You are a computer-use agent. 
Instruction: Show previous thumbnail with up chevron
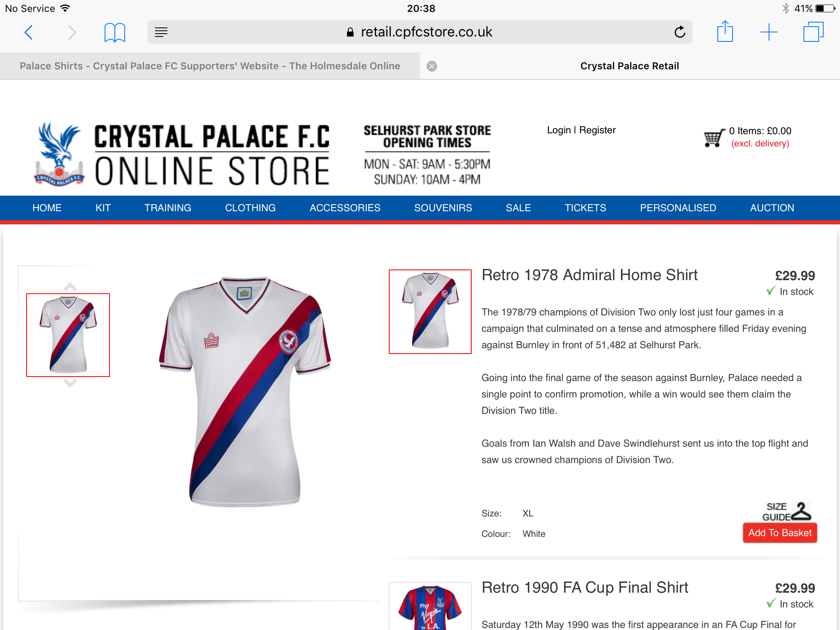[x=70, y=287]
